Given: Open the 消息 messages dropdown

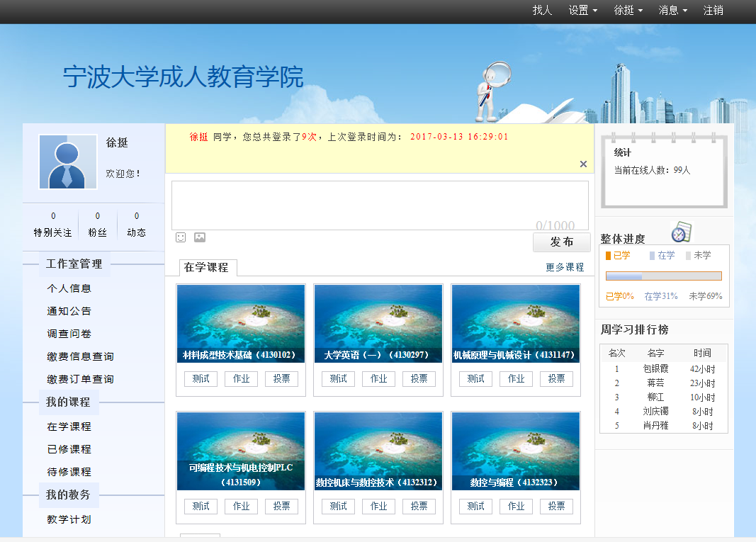Looking at the screenshot, I should click(672, 10).
